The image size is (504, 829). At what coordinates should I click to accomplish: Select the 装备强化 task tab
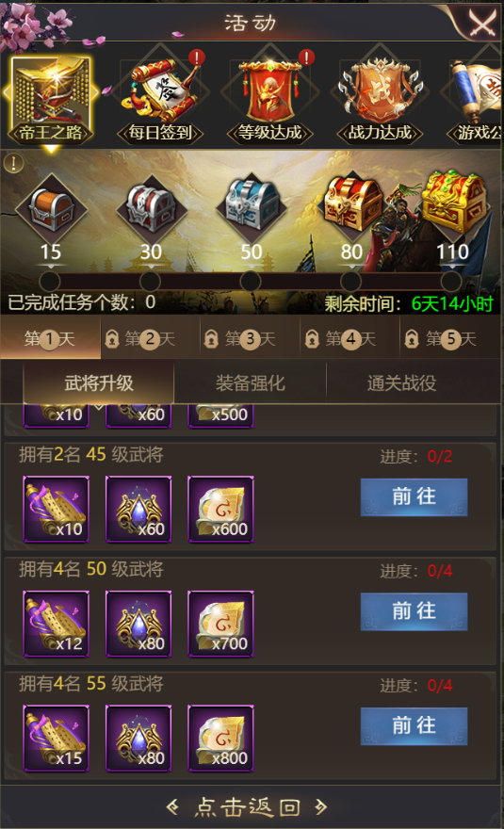[x=251, y=383]
